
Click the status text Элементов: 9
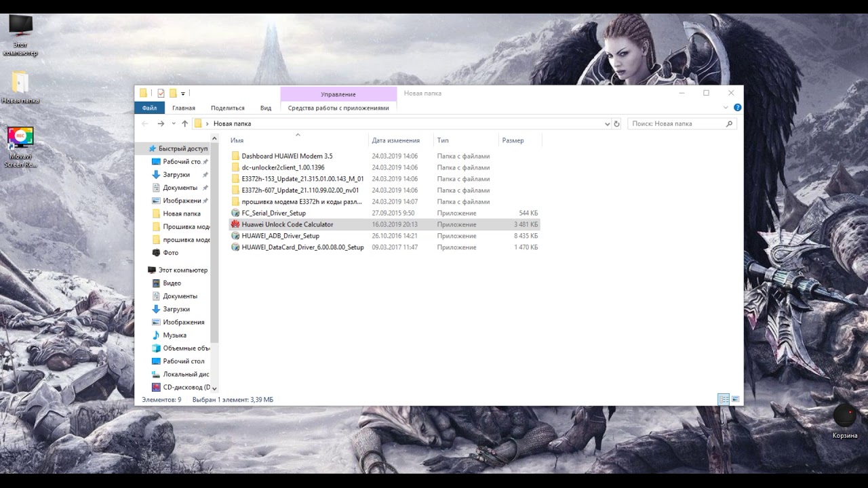[161, 400]
